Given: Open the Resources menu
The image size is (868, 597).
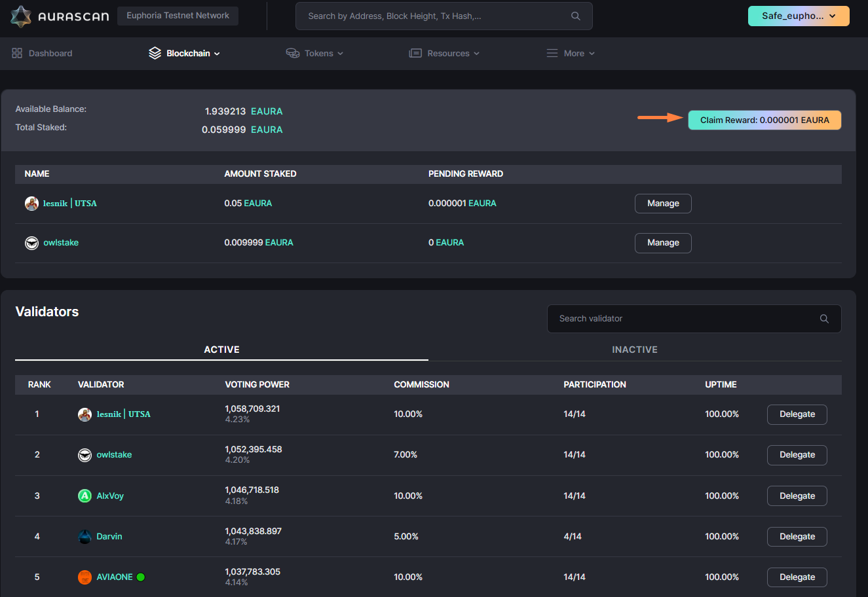Looking at the screenshot, I should 444,53.
